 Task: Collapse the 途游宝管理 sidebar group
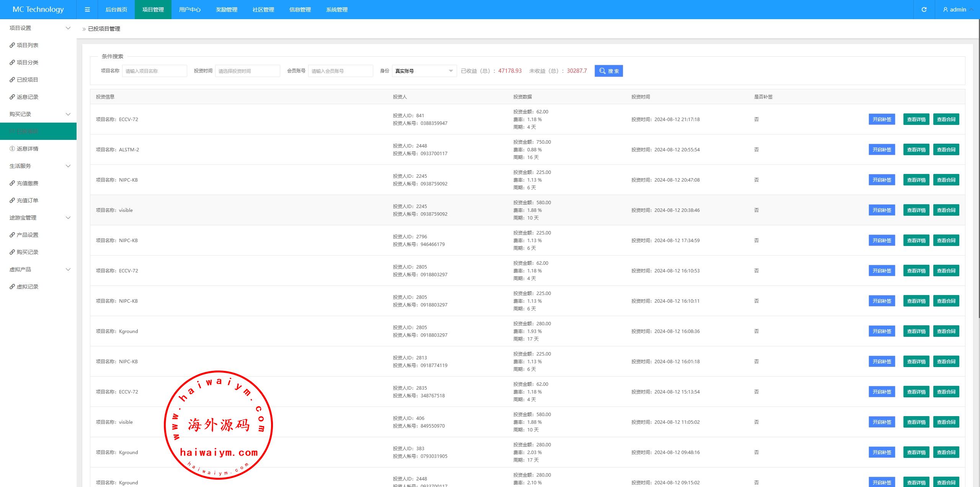[x=38, y=218]
